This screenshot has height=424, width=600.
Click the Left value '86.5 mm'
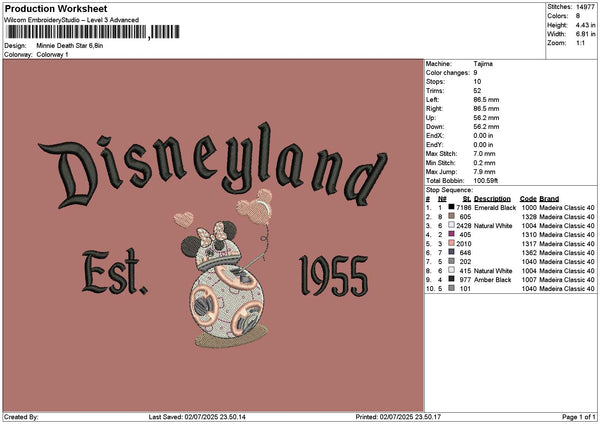click(486, 100)
